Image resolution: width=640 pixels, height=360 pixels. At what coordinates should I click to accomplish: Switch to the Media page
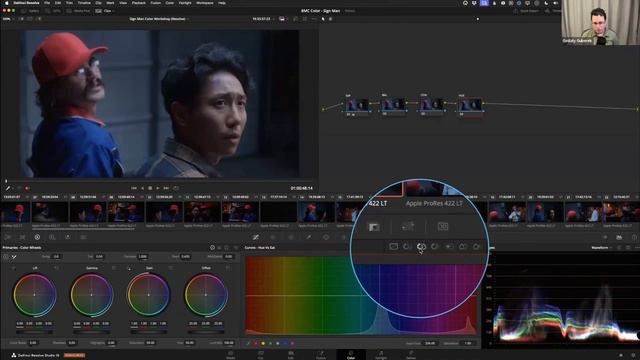click(x=231, y=355)
